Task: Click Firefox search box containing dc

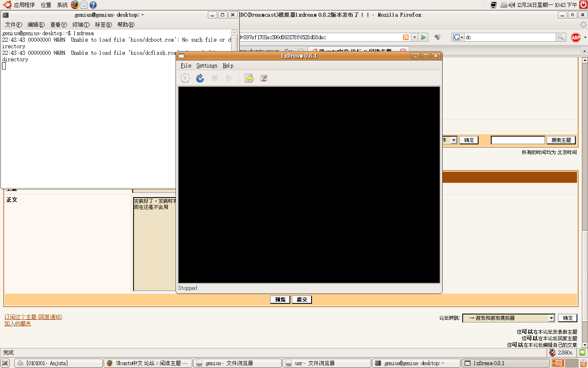Action: [x=510, y=37]
